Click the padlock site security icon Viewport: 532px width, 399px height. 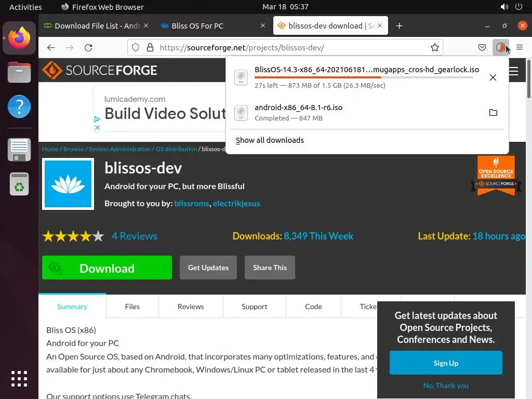[x=150, y=47]
